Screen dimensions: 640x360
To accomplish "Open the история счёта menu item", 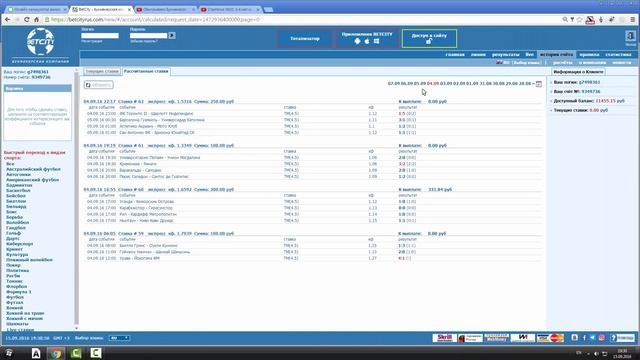I will [x=556, y=54].
